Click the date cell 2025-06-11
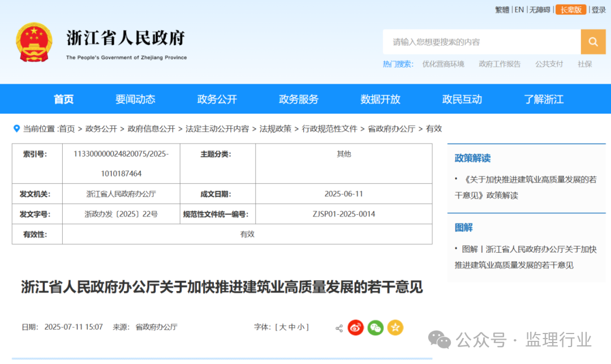This screenshot has height=364, width=611. click(344, 194)
